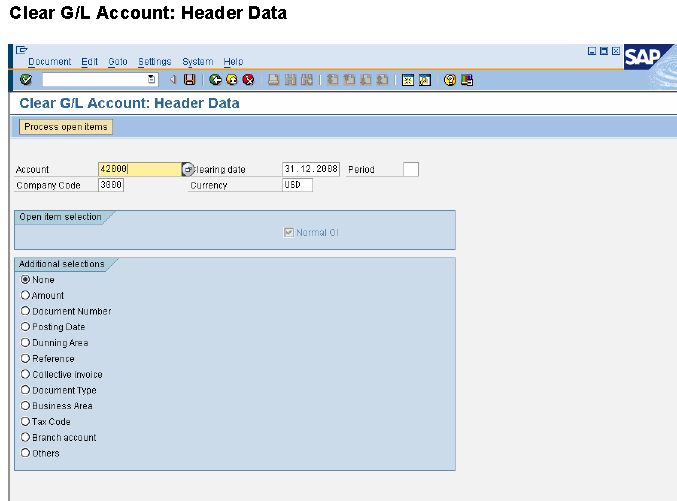Image resolution: width=677 pixels, height=501 pixels.
Task: Click the yellow Exit icon
Action: point(232,80)
